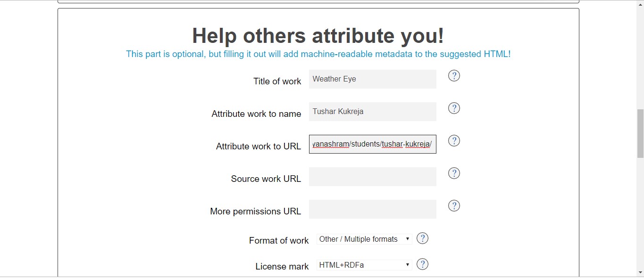Screen dimensions: 644x278
Task: Open the Format of work dropdown
Action: (364, 239)
